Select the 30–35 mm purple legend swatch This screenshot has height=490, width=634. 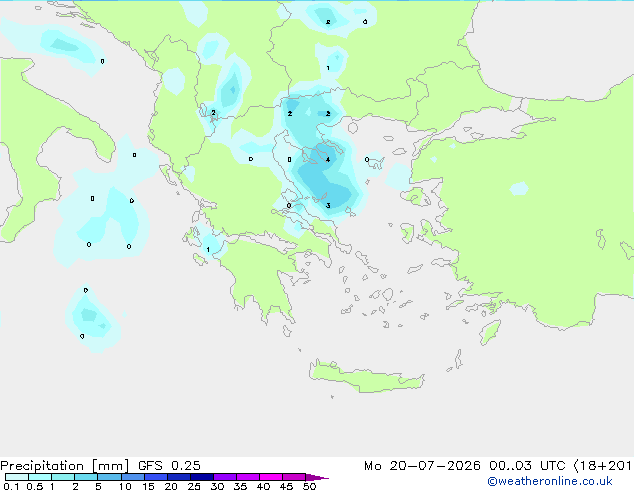(x=225, y=477)
